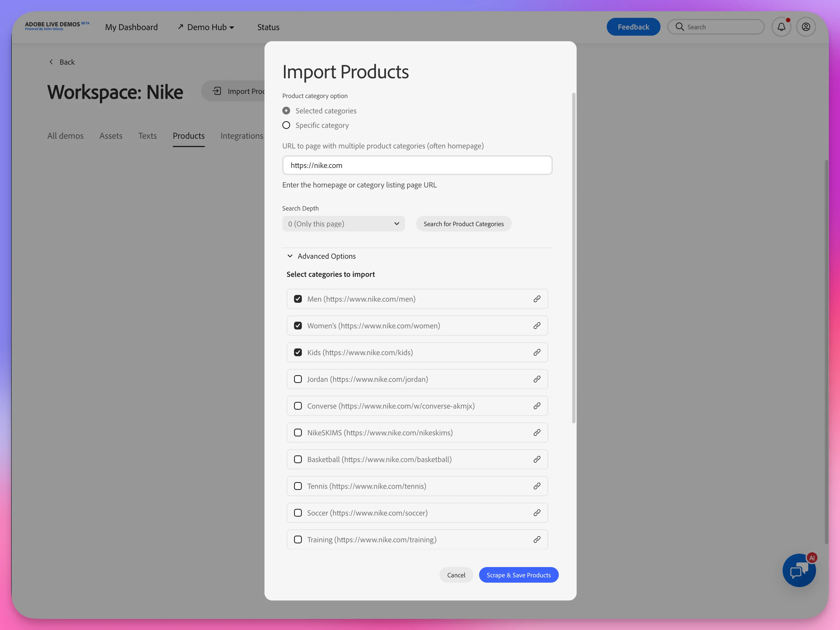
Task: Open link icon for Basketball category
Action: [x=536, y=460]
